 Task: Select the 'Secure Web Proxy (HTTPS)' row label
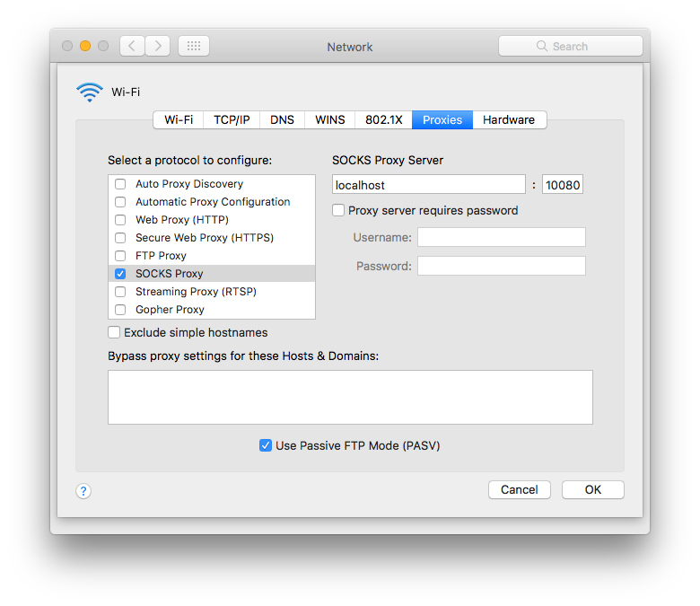[205, 238]
